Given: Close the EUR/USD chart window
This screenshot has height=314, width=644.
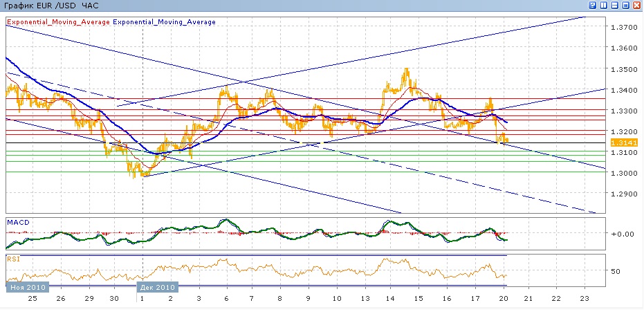Looking at the screenshot, I should tap(636, 5).
